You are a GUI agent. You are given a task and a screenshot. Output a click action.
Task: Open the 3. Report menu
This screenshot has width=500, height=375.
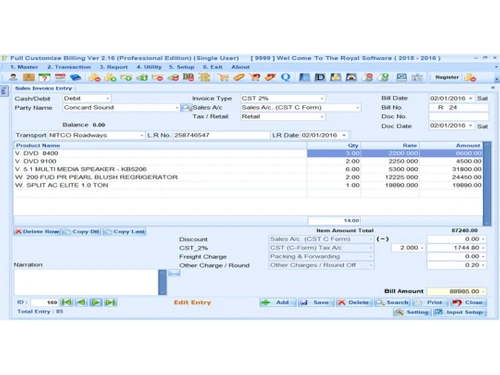113,67
